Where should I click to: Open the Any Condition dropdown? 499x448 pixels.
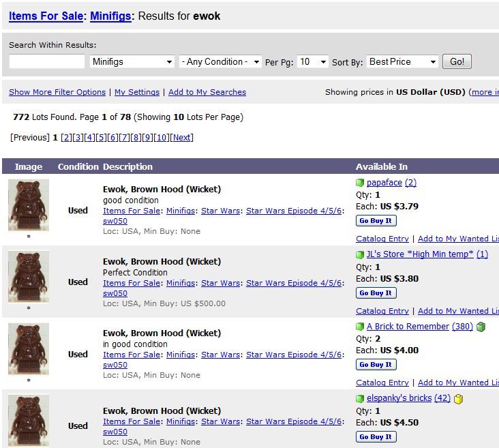(220, 62)
